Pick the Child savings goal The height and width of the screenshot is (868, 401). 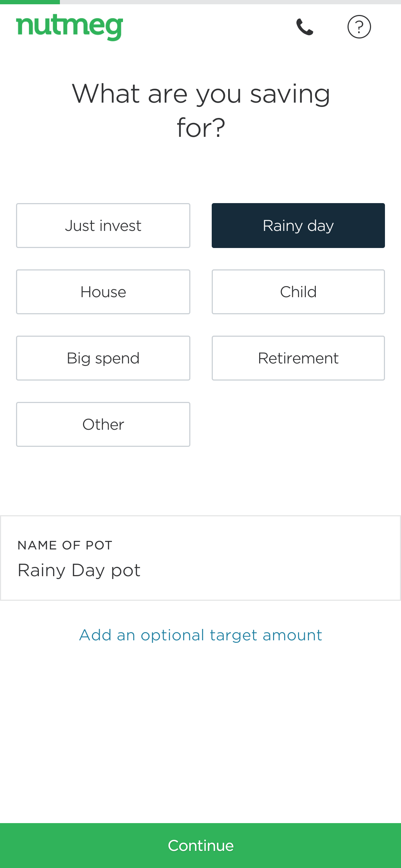pos(298,292)
